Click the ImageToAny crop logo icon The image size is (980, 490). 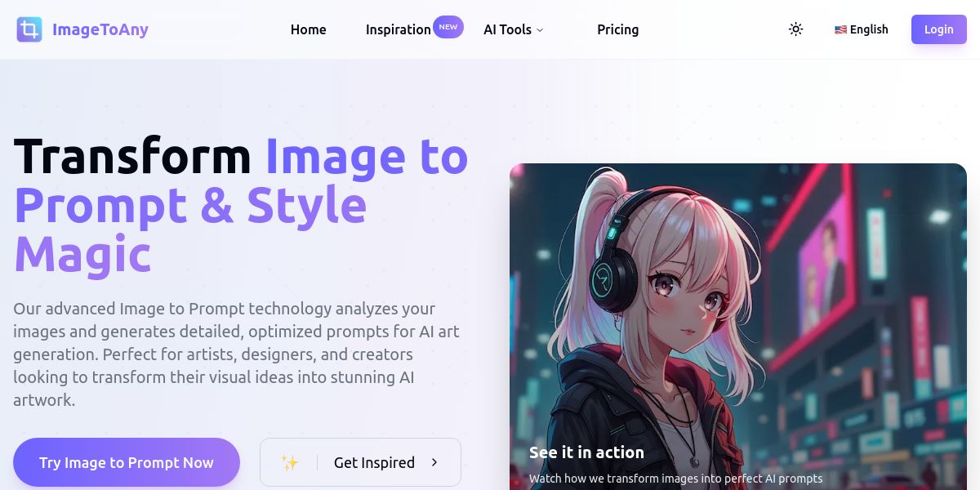tap(29, 29)
